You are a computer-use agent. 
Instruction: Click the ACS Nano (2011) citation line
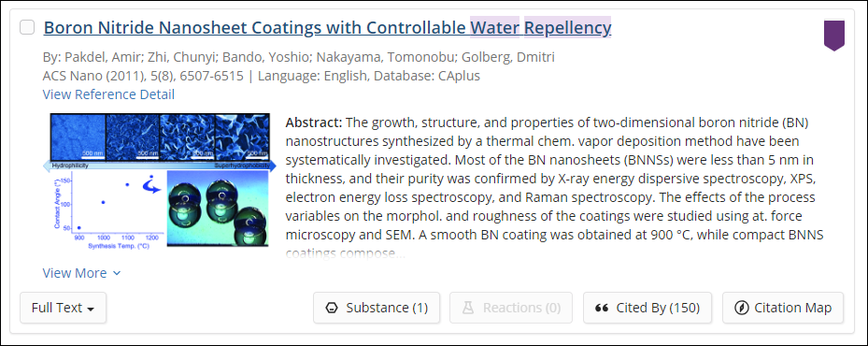pos(262,76)
